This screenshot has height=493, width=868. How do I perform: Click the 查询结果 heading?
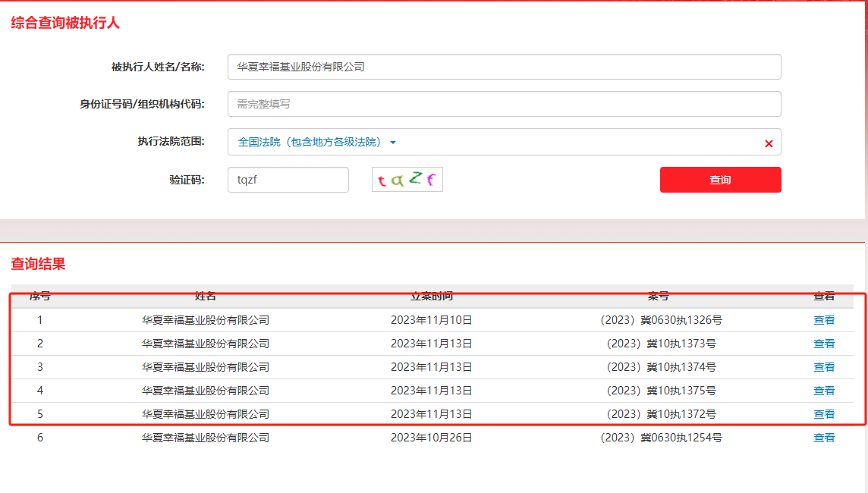tap(38, 264)
